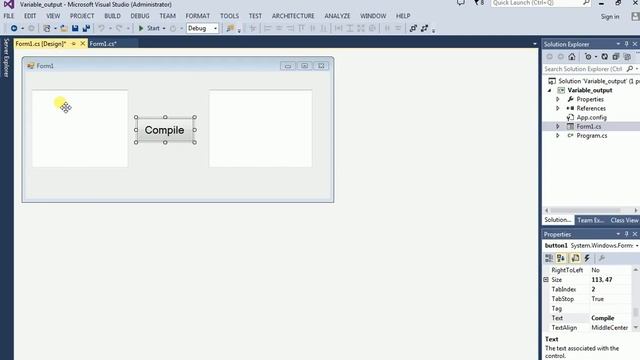Image resolution: width=640 pixels, height=360 pixels.
Task: Click the Save All toolbar icon
Action: click(x=86, y=28)
